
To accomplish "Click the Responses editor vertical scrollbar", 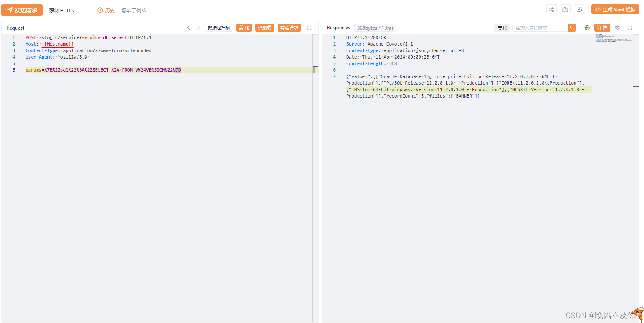I will pyautogui.click(x=636, y=178).
